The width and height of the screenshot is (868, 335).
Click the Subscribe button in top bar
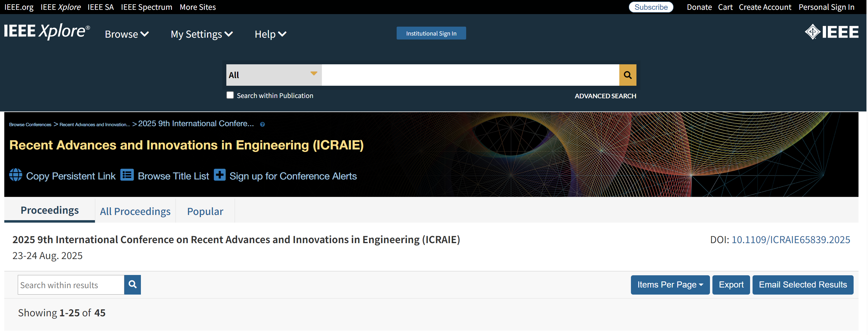[x=651, y=7]
